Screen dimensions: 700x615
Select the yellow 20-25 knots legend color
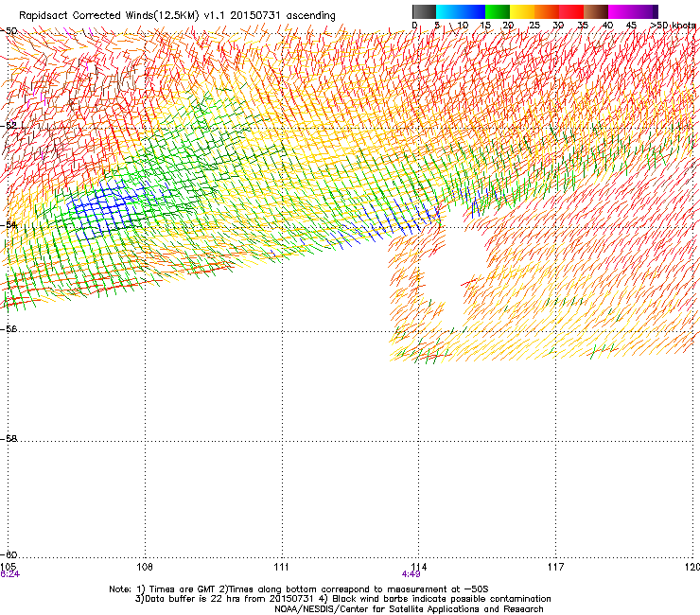pyautogui.click(x=522, y=11)
